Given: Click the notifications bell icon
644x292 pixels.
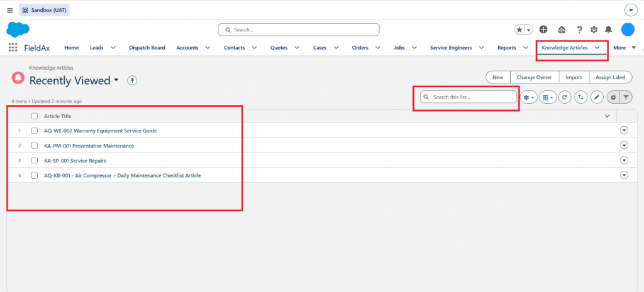Looking at the screenshot, I should (609, 30).
